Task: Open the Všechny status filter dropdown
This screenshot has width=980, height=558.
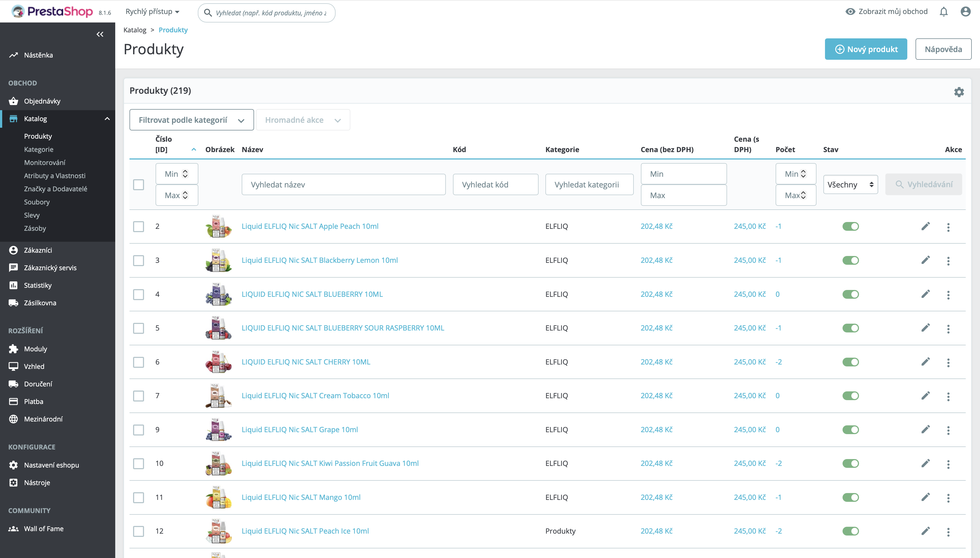Action: tap(850, 185)
